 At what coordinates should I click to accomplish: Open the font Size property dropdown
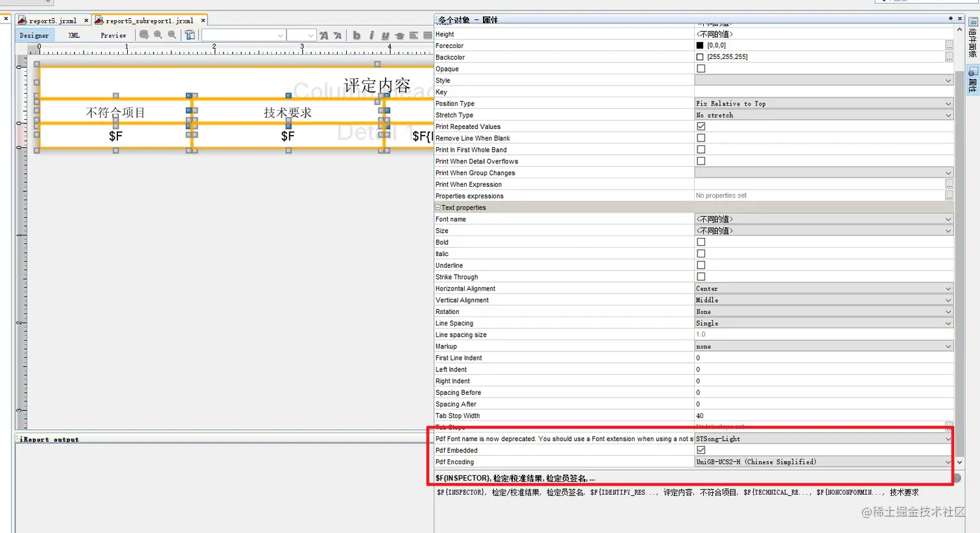tap(824, 231)
